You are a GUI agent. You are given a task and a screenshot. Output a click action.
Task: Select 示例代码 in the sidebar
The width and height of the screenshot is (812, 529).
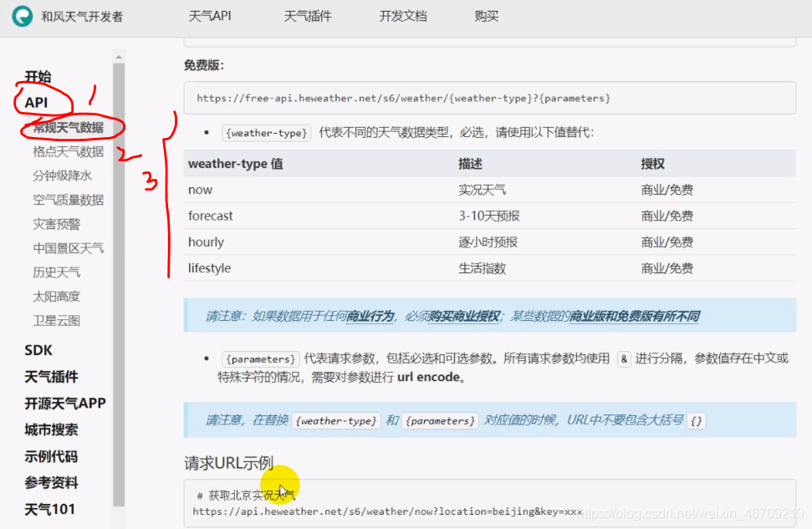[x=51, y=456]
